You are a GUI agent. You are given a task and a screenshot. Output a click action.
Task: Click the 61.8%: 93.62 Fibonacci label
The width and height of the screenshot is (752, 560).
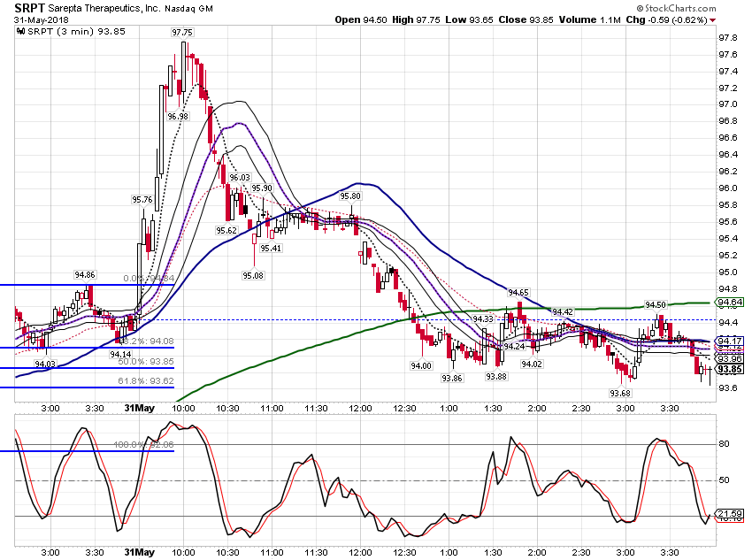pyautogui.click(x=146, y=381)
